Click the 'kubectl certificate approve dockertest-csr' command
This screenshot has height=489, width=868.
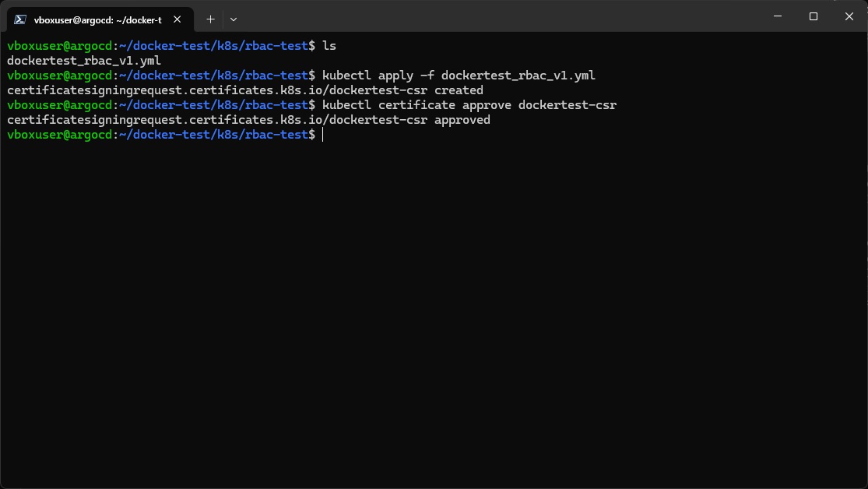pyautogui.click(x=469, y=104)
